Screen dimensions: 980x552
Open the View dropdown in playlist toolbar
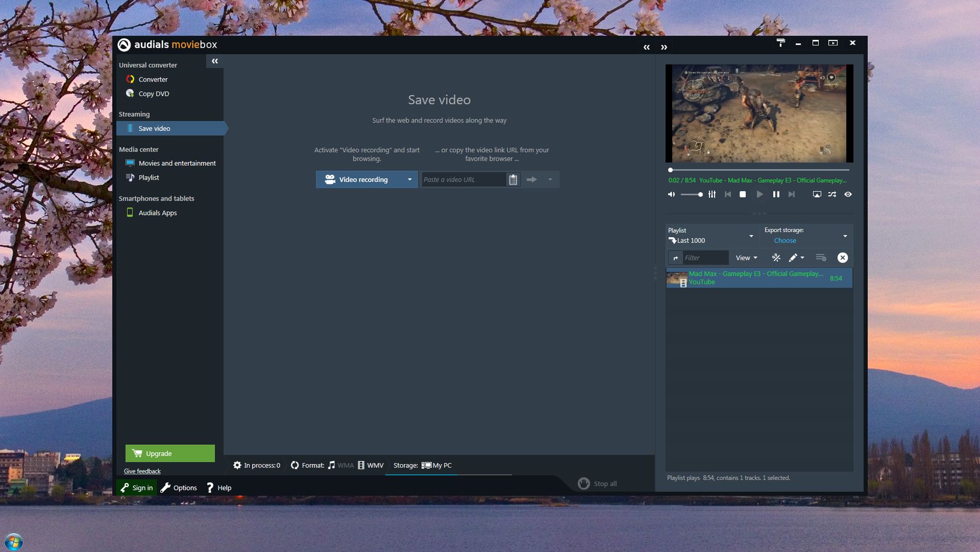746,258
